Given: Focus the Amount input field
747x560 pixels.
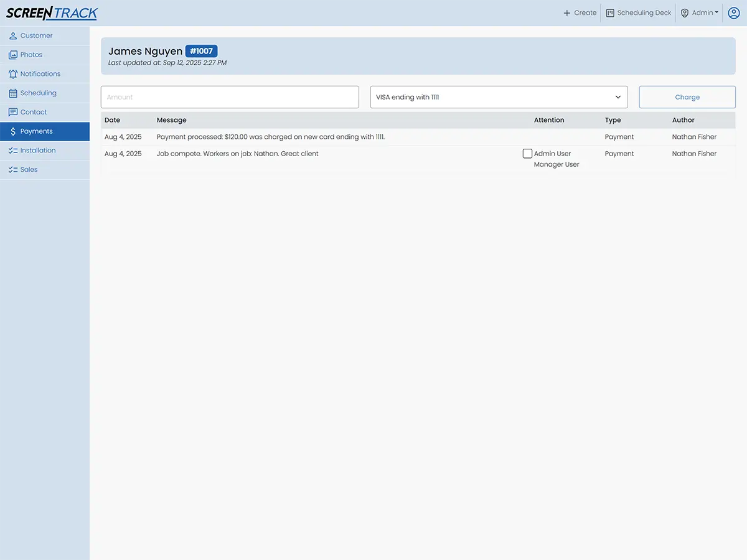Looking at the screenshot, I should pos(230,97).
